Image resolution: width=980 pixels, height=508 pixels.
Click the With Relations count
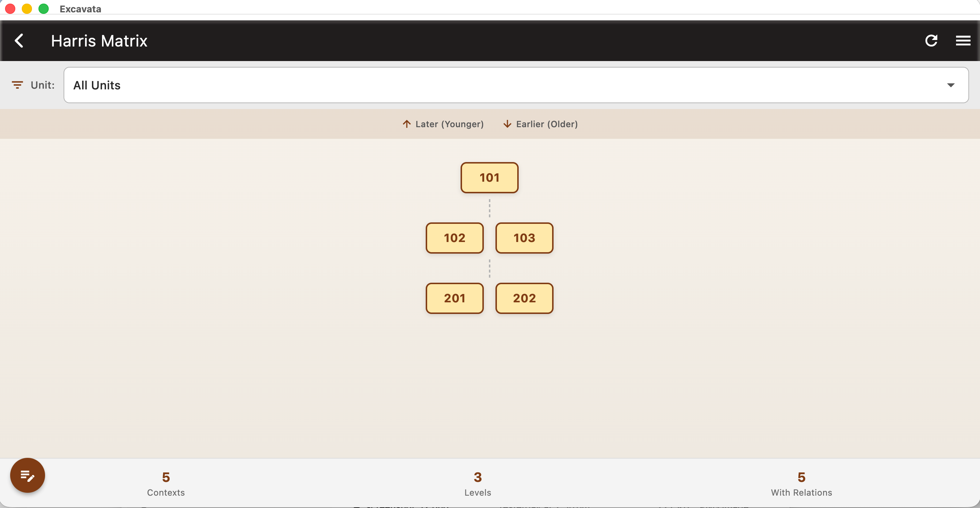pyautogui.click(x=801, y=483)
